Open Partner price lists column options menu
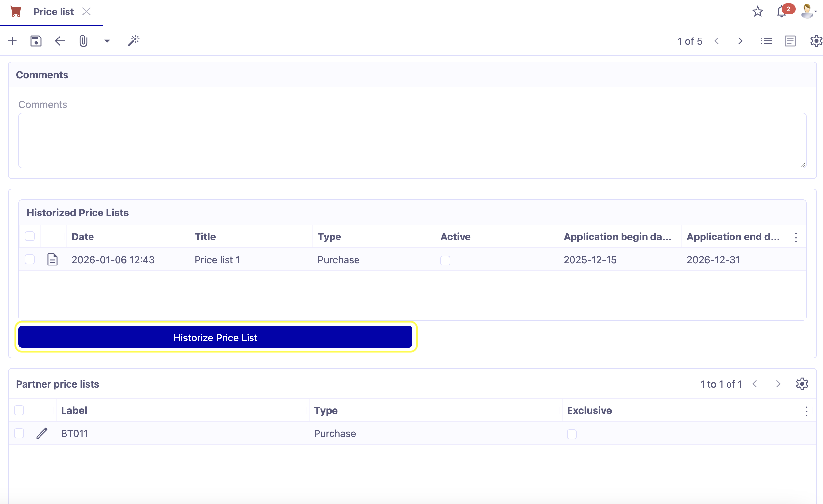The image size is (823, 504). click(x=807, y=411)
